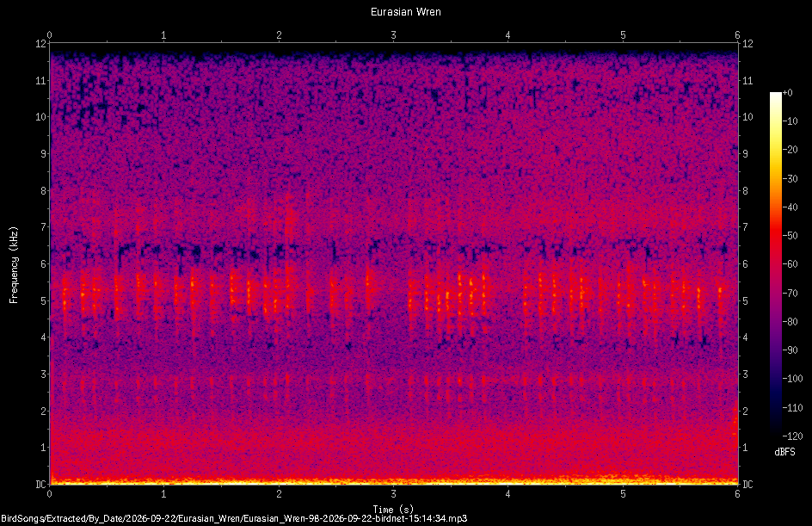Click the DC label on right axis
Image resolution: width=812 pixels, height=526 pixels.
[x=747, y=485]
